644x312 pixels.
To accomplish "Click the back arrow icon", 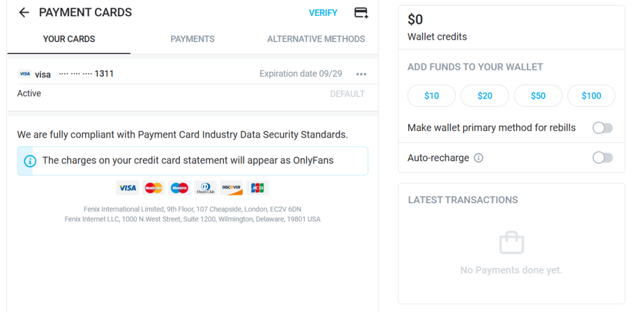I will (x=24, y=13).
